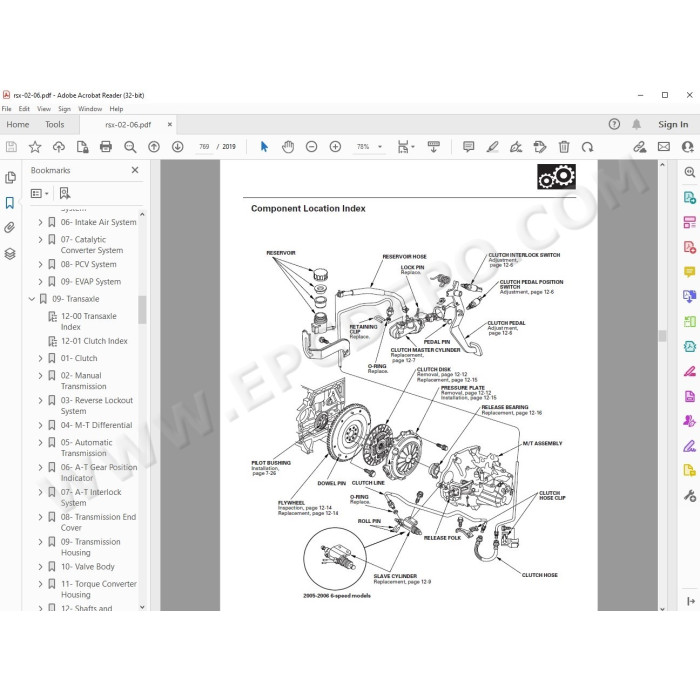Go to the next page with the down arrow
This screenshot has width=700, height=700.
click(x=178, y=146)
